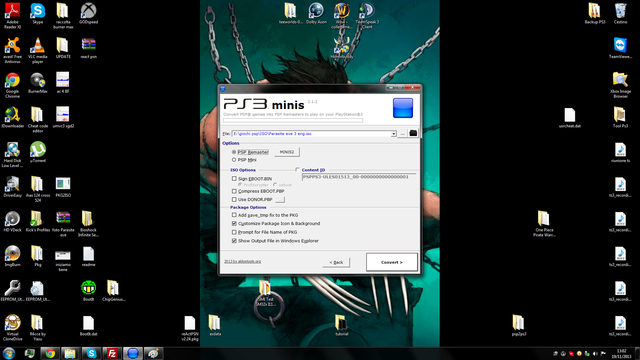The image size is (640, 360).
Task: Enable Sign EBOOT.BIN checkbox
Action: 234,178
